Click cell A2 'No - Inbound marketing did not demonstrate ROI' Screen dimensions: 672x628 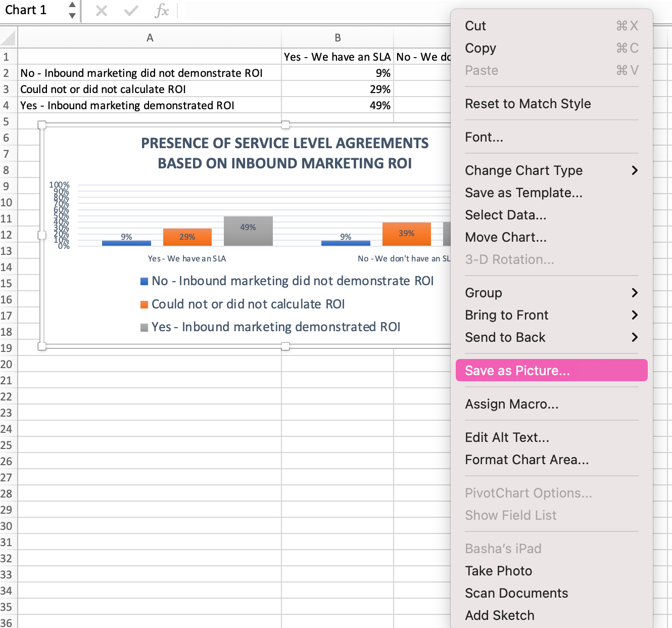click(150, 73)
